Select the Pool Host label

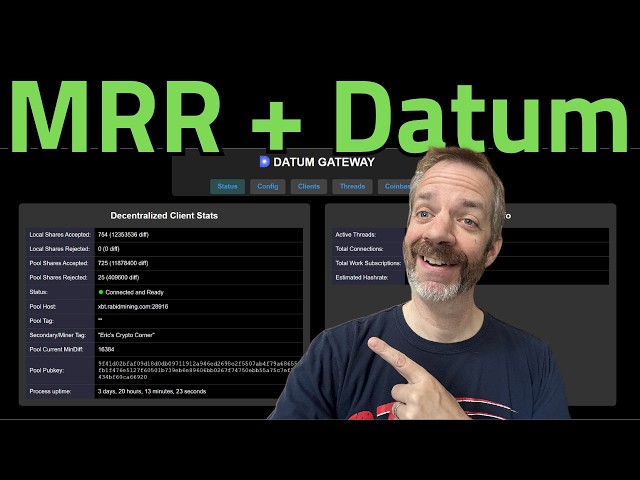(43, 307)
